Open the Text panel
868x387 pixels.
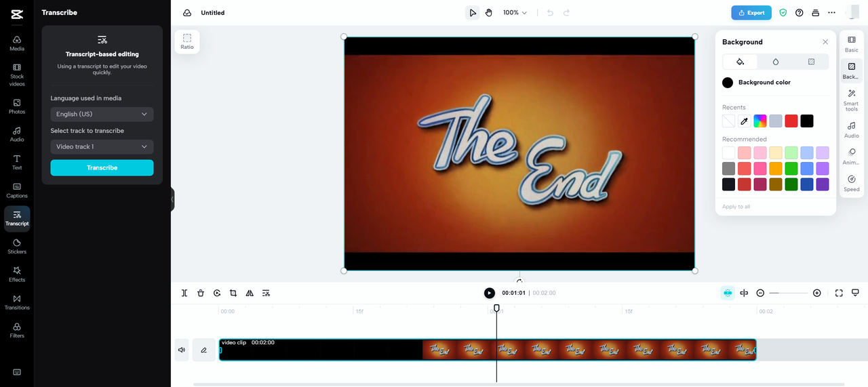pos(17,162)
